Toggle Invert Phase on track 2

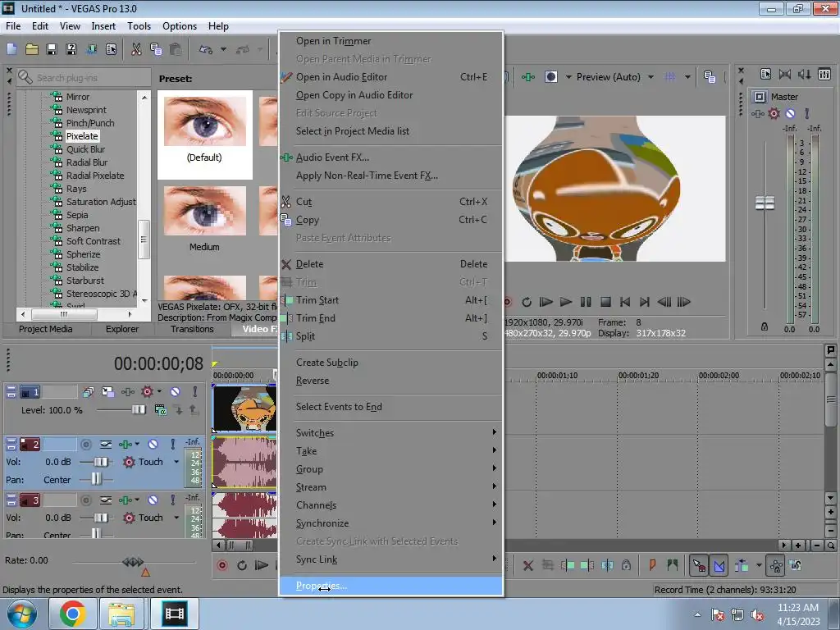pyautogui.click(x=106, y=444)
